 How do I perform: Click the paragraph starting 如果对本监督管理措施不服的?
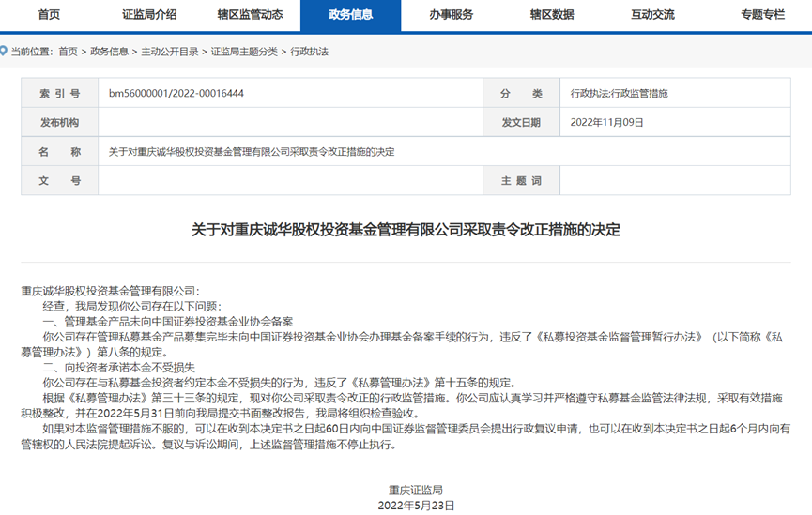click(x=406, y=436)
